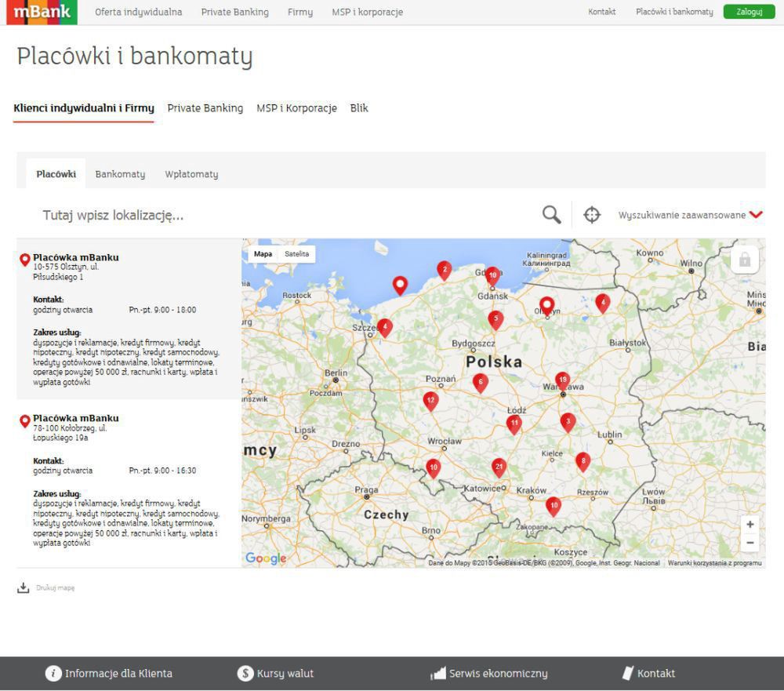The image size is (784, 691).
Task: Click Drukuj mapę link
Action: click(55, 588)
